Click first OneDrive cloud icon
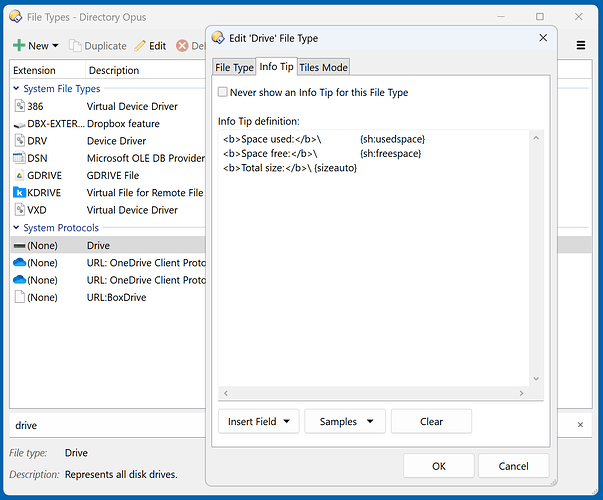Screen dimensions: 603x500 pyautogui.click(x=19, y=262)
